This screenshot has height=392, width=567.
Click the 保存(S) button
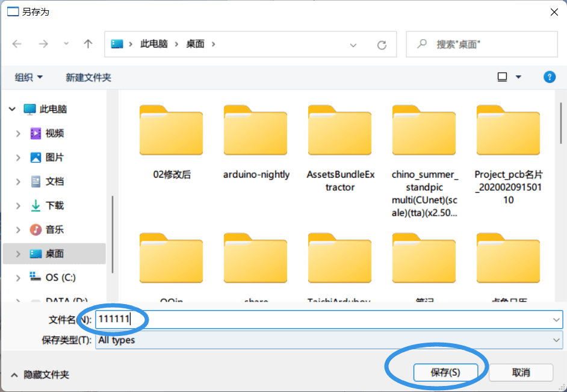(445, 373)
